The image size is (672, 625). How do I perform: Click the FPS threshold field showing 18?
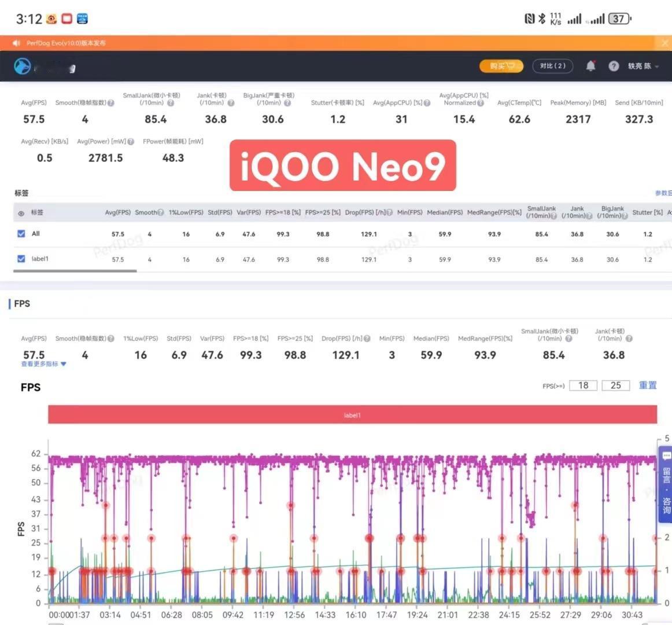tap(584, 385)
